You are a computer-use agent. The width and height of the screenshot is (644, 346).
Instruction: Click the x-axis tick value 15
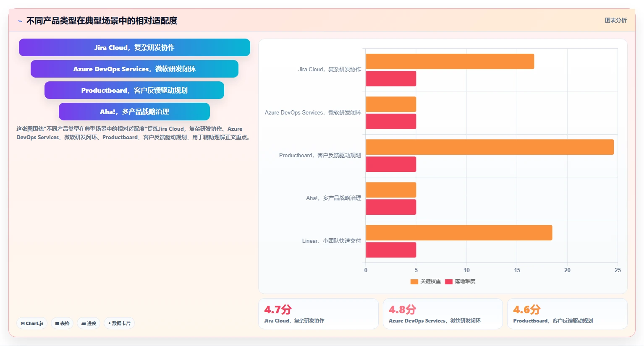517,270
